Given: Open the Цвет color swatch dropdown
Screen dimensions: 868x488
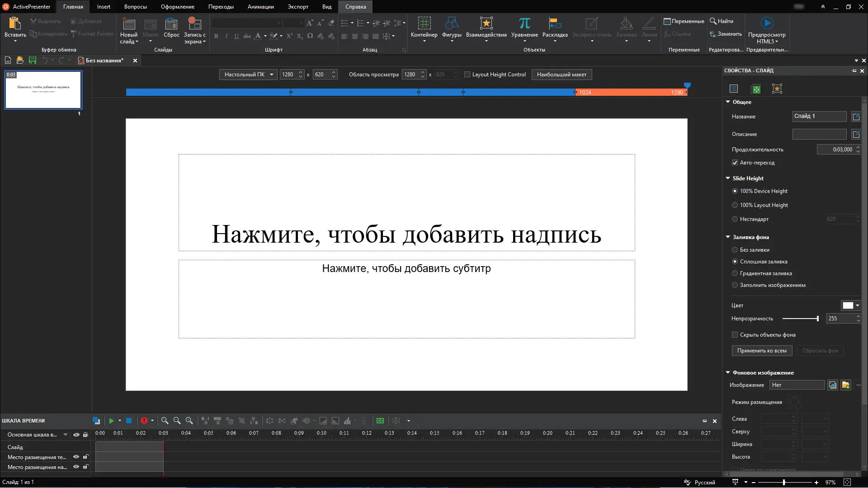Looking at the screenshot, I should [x=857, y=305].
